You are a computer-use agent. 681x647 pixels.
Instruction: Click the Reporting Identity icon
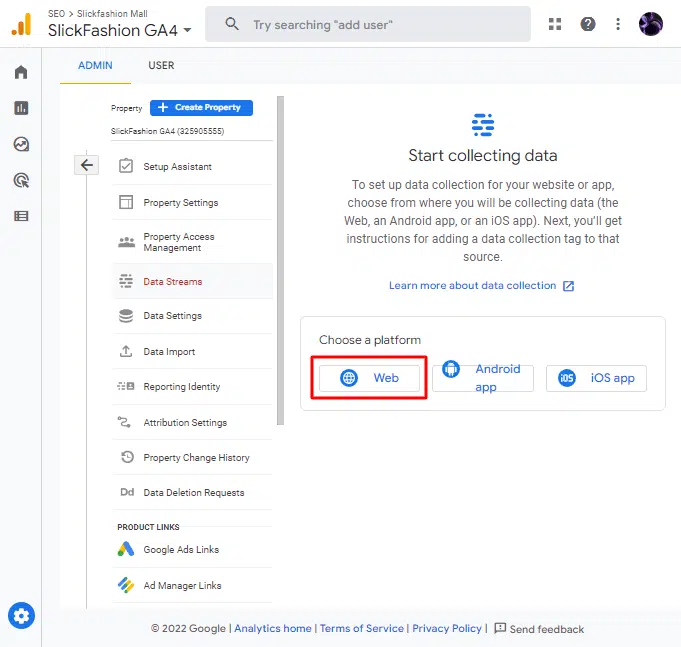126,386
